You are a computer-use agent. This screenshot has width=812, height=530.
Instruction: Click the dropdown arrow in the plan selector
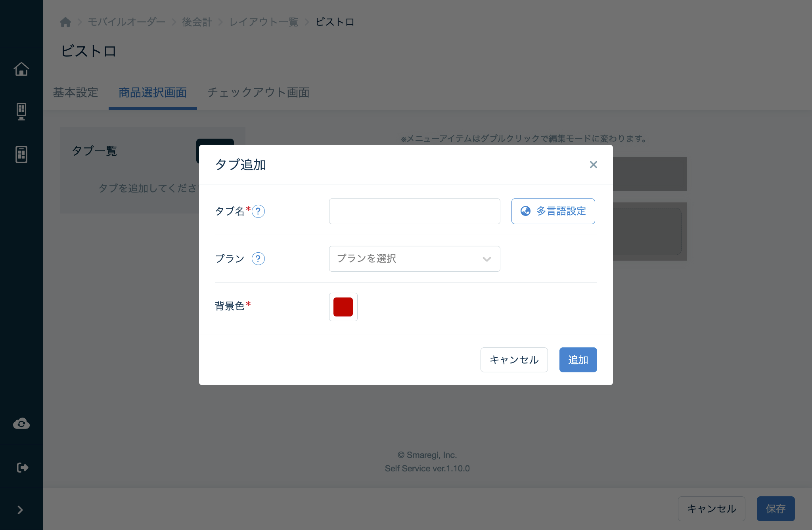point(486,259)
